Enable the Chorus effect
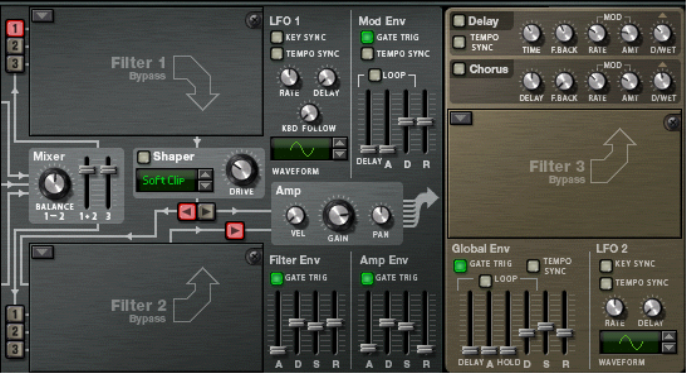The image size is (686, 373). point(459,69)
